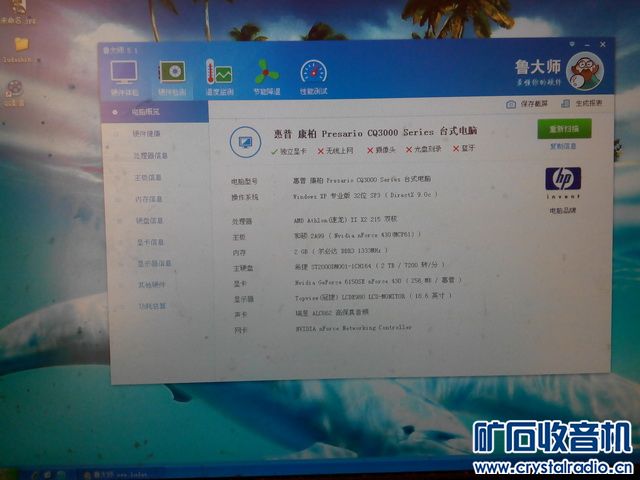The width and height of the screenshot is (640, 480).
Task: Open 显卡信息 in the sidebar
Action: click(x=151, y=242)
